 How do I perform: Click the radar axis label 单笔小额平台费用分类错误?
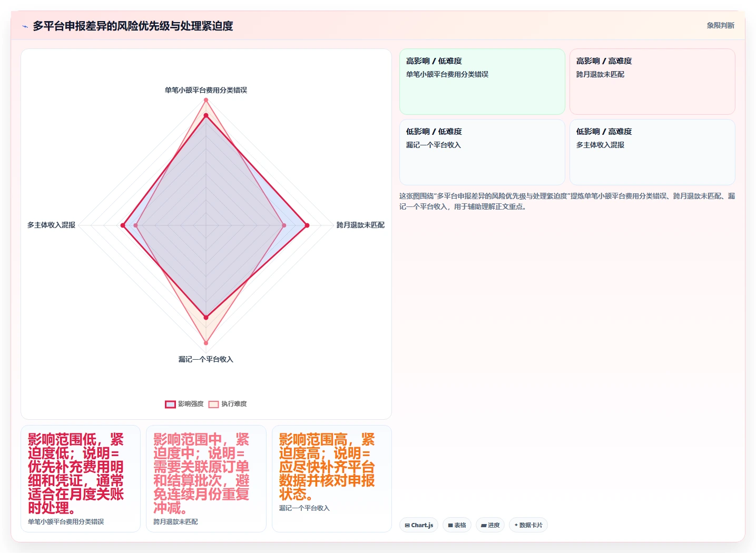206,90
